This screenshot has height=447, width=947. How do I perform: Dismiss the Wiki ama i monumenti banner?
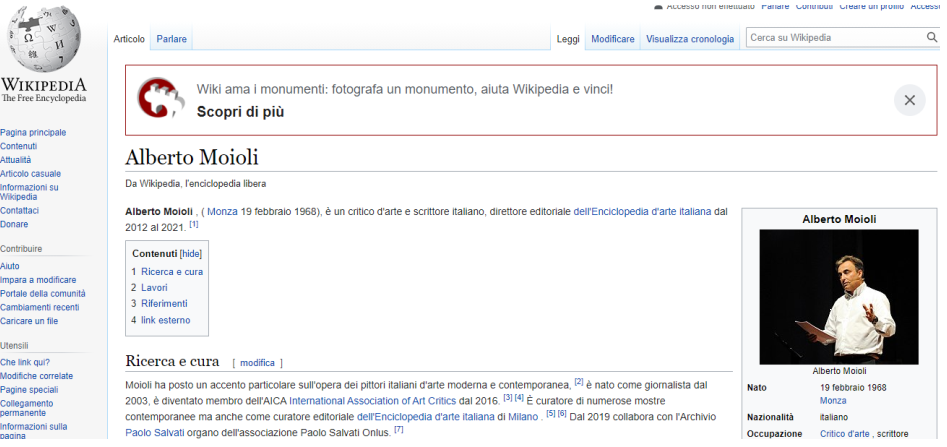pos(910,100)
